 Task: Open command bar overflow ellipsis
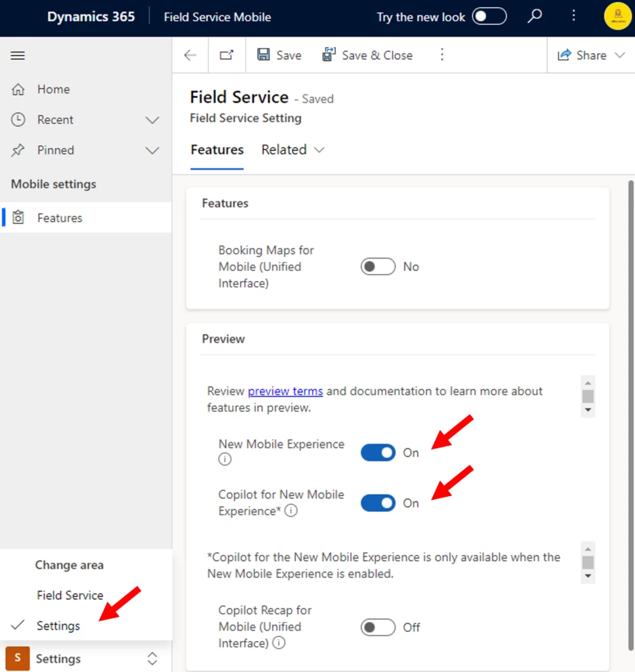point(441,55)
